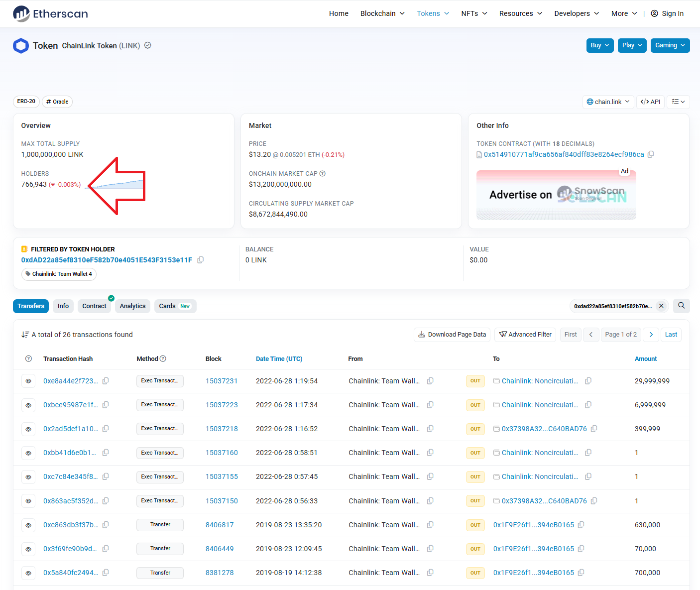Copy the token contract address

coord(651,154)
